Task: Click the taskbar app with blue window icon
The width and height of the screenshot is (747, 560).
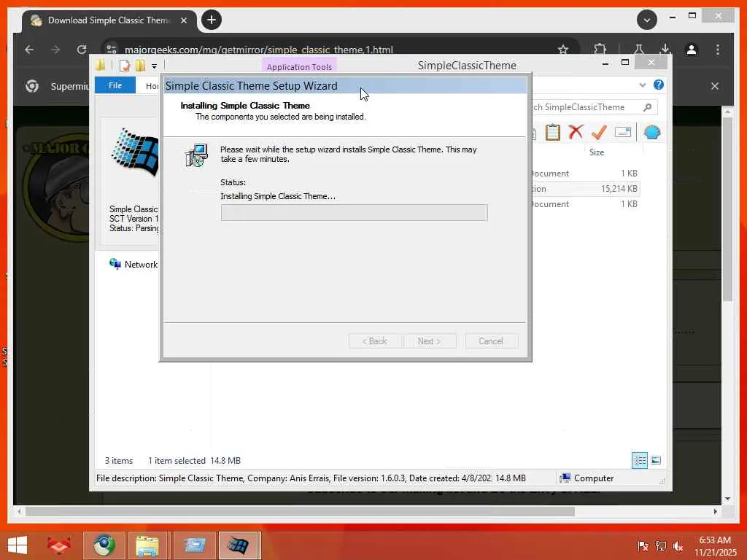Action: (194, 545)
